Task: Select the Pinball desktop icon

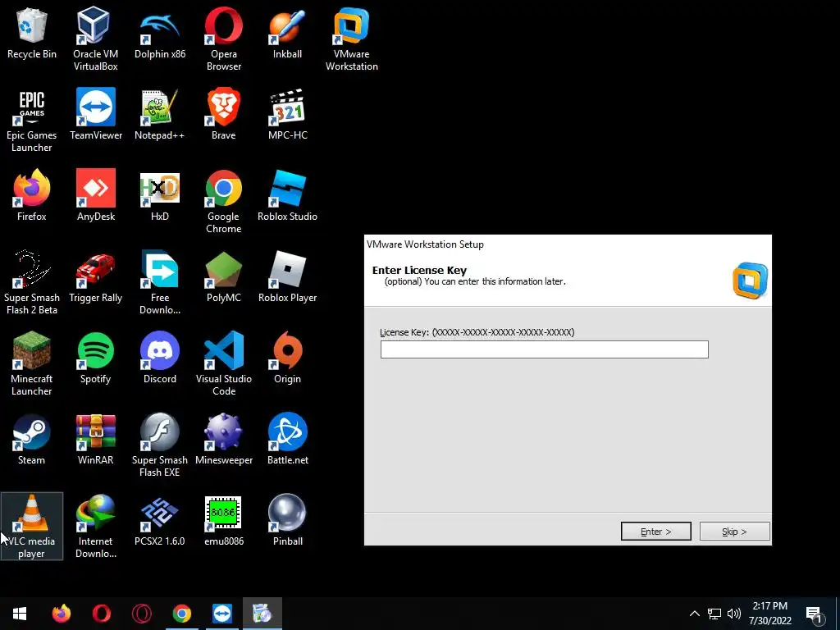Action: [x=288, y=520]
